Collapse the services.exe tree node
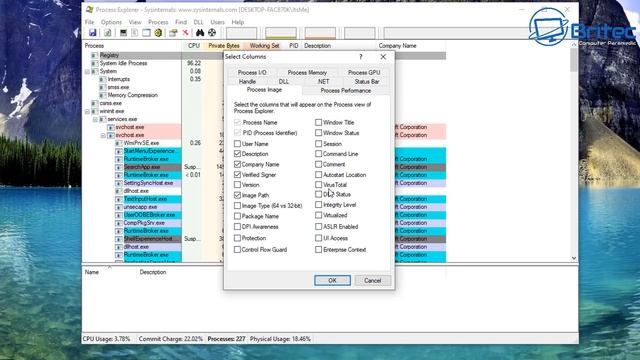 click(x=95, y=119)
